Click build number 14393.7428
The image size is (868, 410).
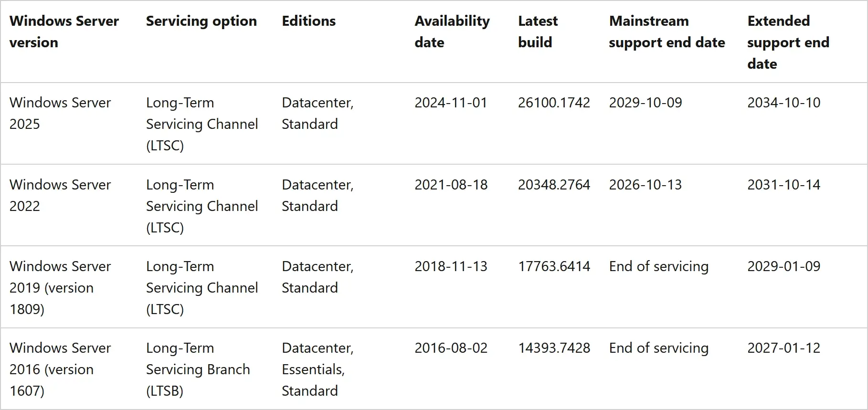(x=554, y=348)
